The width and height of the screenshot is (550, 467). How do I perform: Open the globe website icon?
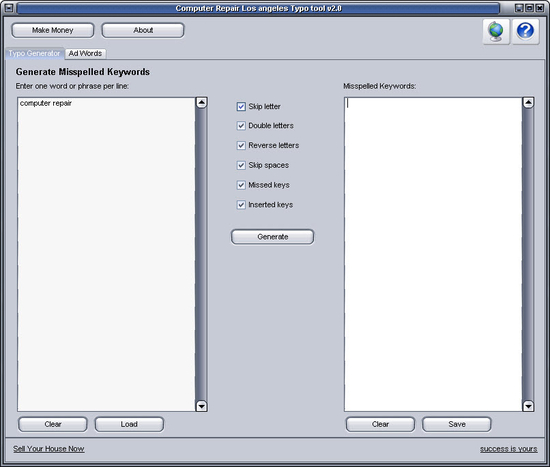[x=496, y=32]
